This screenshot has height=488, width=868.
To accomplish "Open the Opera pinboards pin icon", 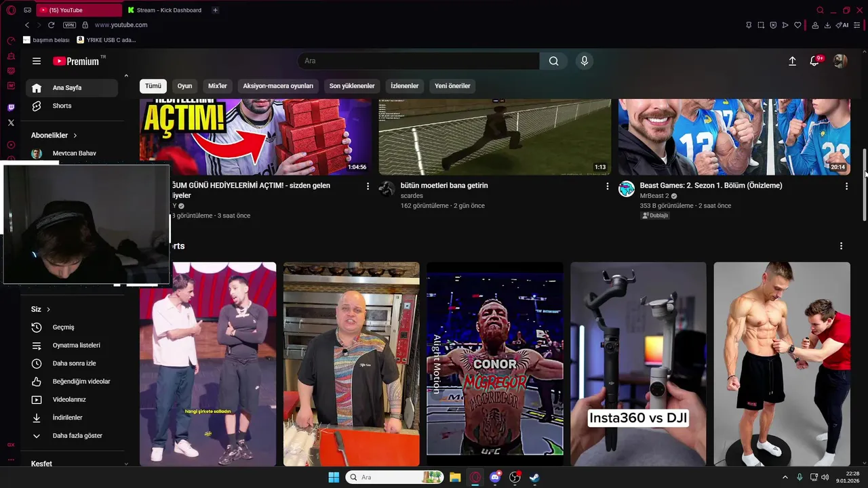I will [x=749, y=25].
